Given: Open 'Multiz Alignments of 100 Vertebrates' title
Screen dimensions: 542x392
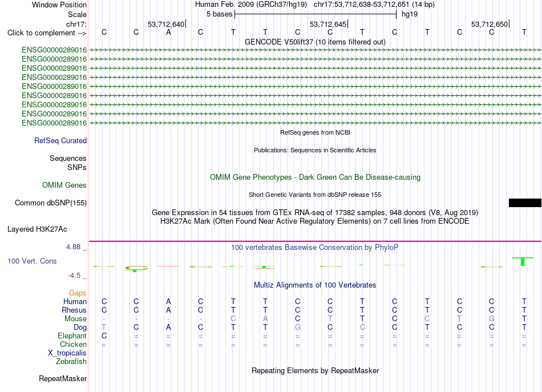Looking at the screenshot, I should (x=315, y=285).
